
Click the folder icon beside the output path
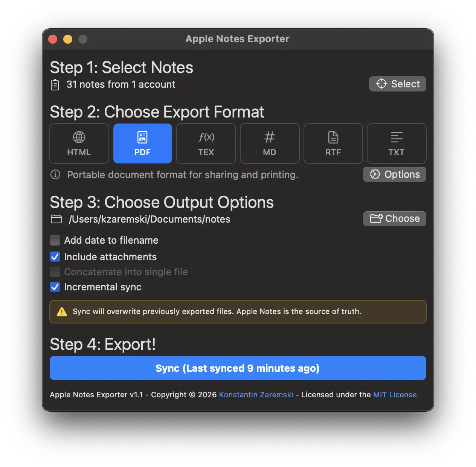click(56, 219)
